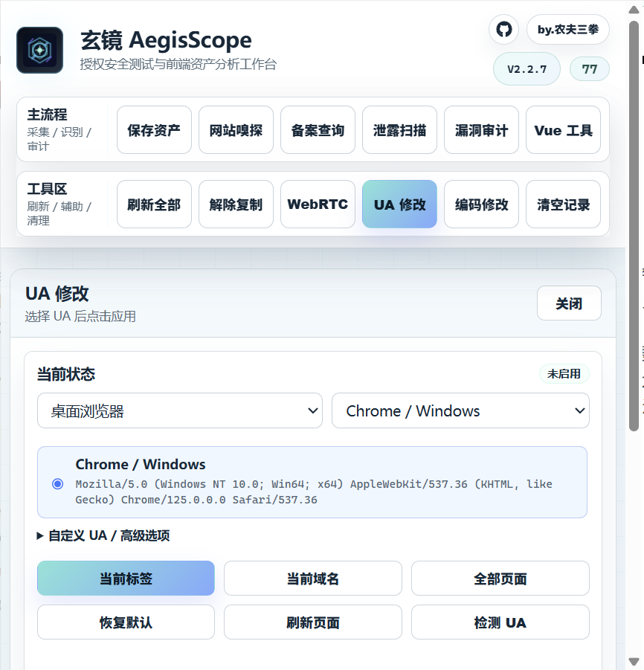This screenshot has width=644, height=670.
Task: Click the 当前状态 heading
Action: (66, 374)
